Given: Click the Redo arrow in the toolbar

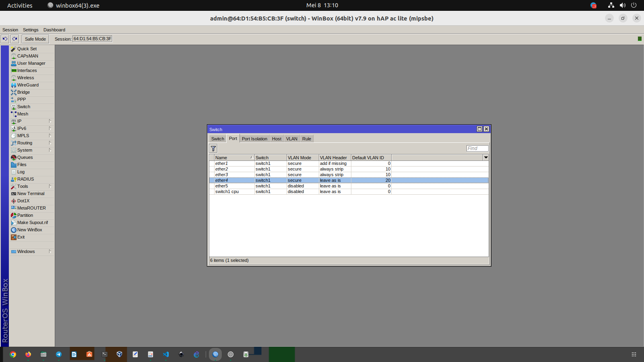Looking at the screenshot, I should click(x=14, y=39).
